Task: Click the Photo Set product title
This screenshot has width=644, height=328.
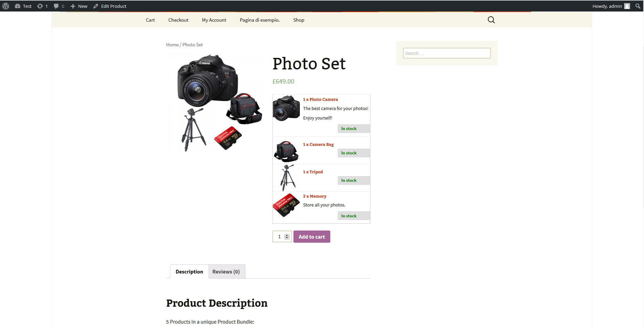Action: coord(309,64)
